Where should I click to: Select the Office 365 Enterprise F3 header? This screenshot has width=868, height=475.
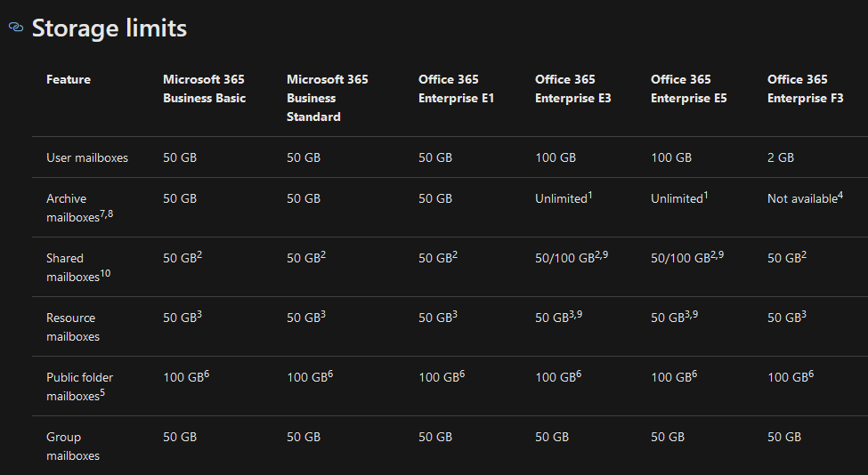806,88
